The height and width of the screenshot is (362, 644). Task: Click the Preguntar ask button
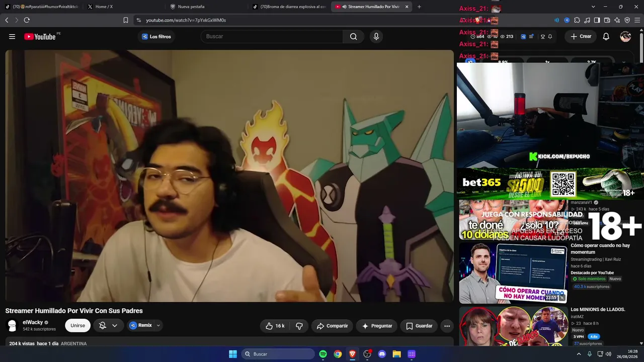[377, 326]
